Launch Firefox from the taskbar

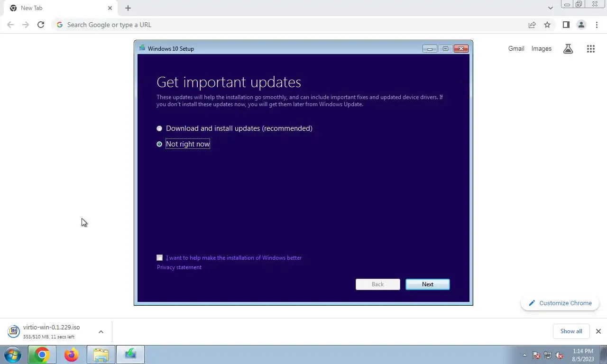(x=71, y=355)
